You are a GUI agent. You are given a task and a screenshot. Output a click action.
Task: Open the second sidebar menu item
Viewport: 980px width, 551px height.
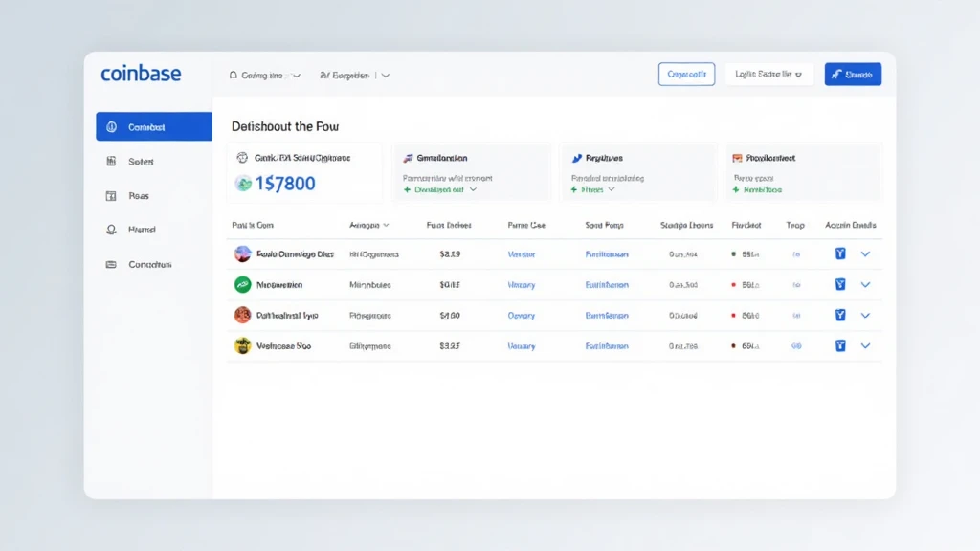(141, 162)
